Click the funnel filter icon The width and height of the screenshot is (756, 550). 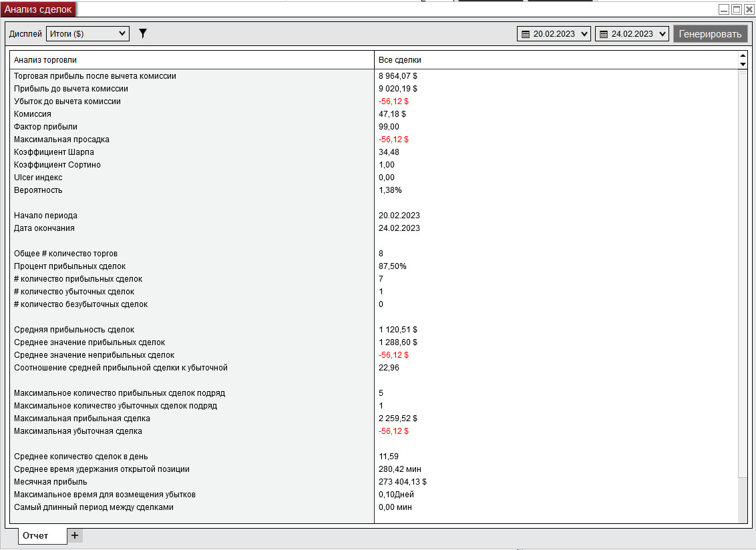coord(142,33)
